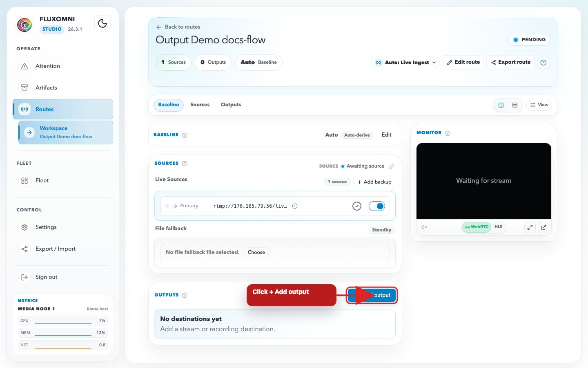This screenshot has width=588, height=368.
Task: Show info for the primary RTMP source
Action: click(x=295, y=206)
